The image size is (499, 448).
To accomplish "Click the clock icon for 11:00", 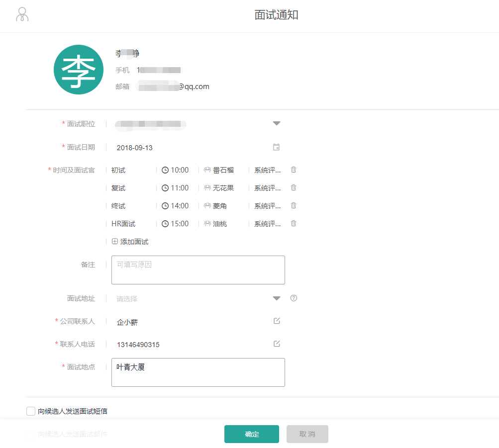I will point(165,188).
